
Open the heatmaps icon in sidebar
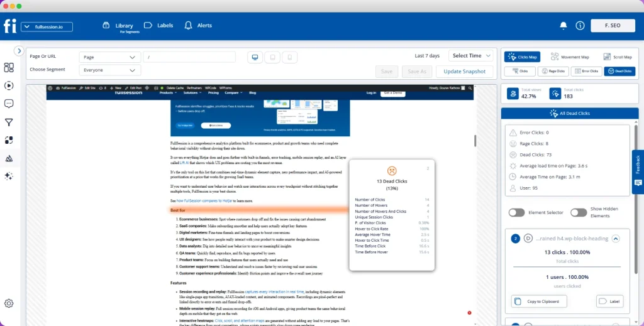9,158
